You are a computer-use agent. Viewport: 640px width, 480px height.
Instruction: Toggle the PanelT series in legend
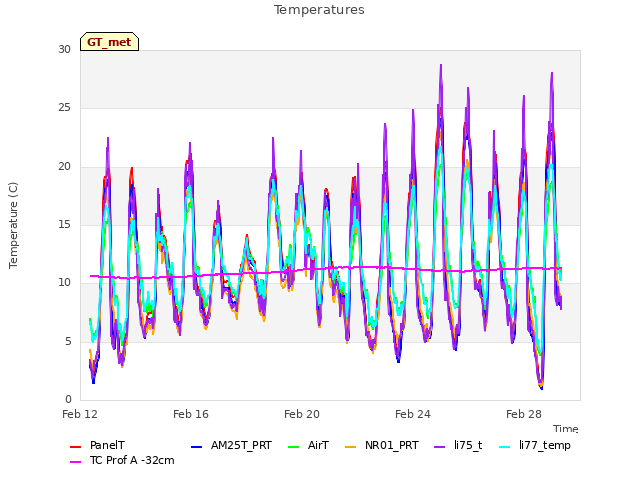[x=97, y=445]
